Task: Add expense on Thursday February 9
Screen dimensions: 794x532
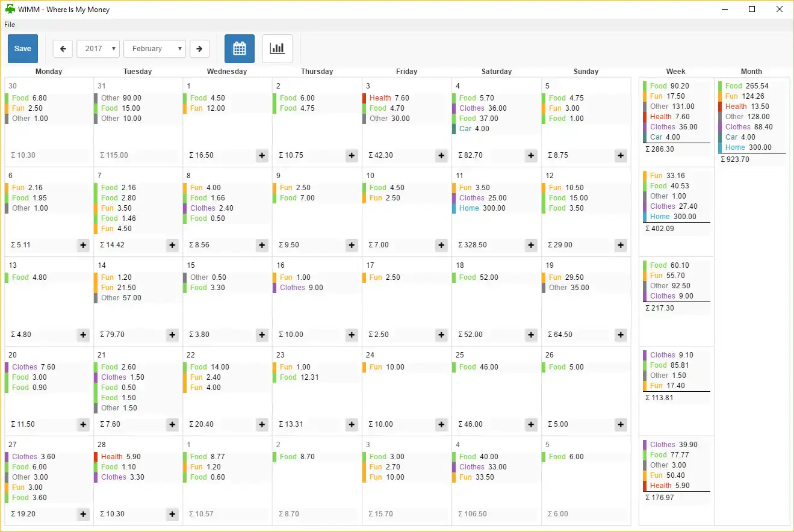Action: point(352,245)
